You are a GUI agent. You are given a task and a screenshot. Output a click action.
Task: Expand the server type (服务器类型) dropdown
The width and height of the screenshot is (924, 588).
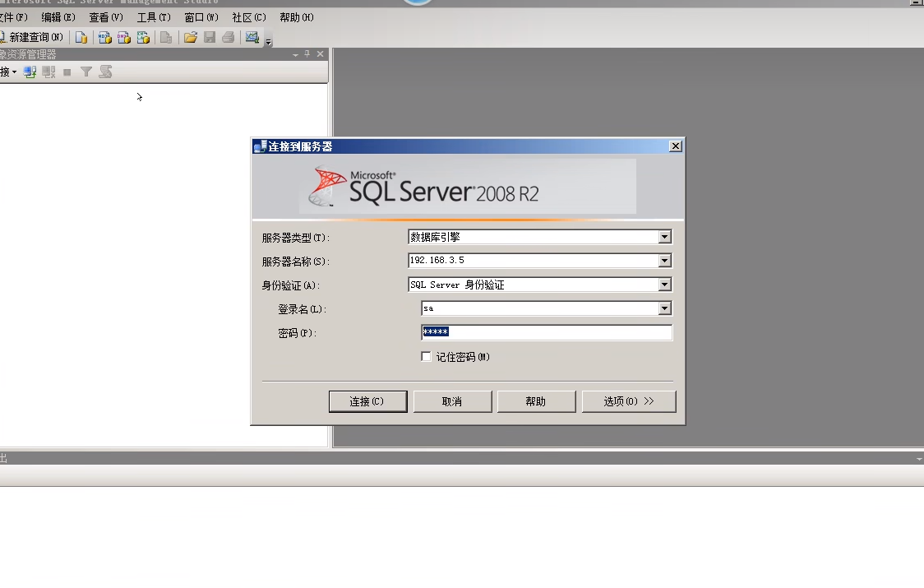665,237
